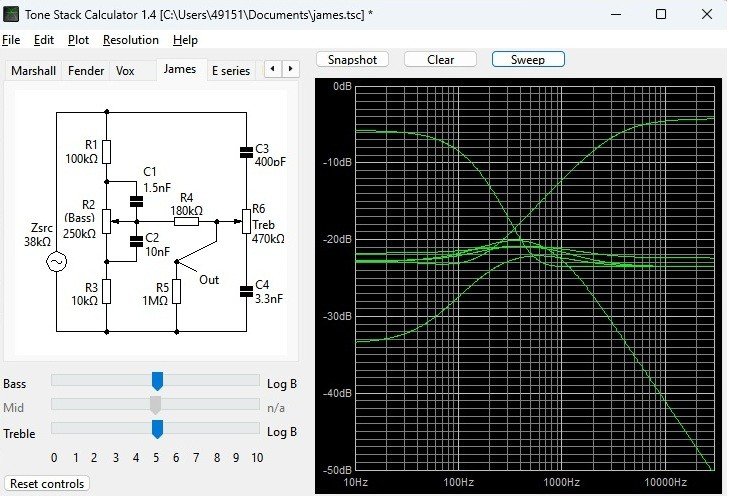Screen dimensions: 729x496
Task: Open the Resolution menu
Action: click(x=131, y=40)
